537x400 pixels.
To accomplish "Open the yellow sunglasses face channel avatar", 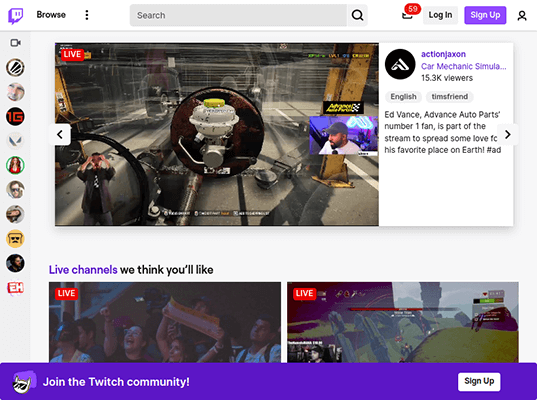I will click(15, 239).
